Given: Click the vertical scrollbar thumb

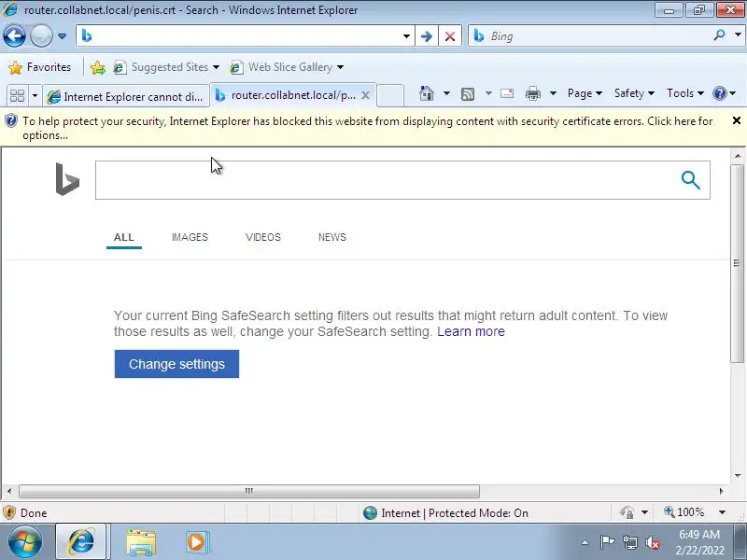Looking at the screenshot, I should click(x=738, y=264).
